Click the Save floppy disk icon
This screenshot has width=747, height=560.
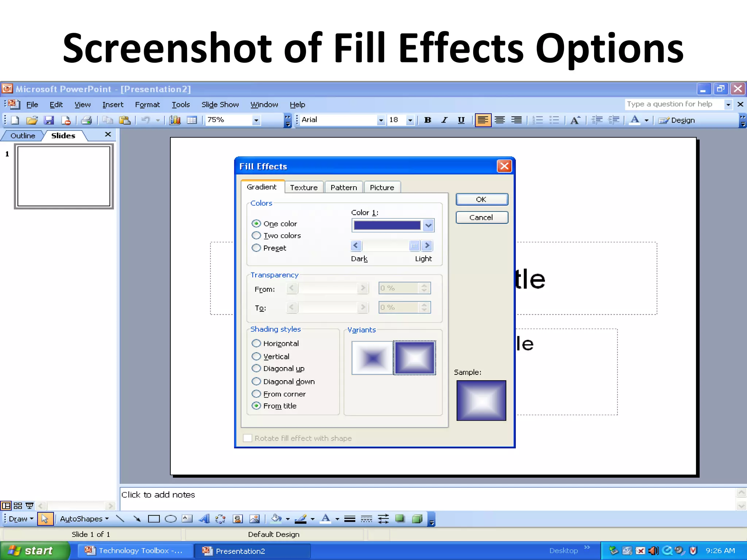click(x=49, y=120)
